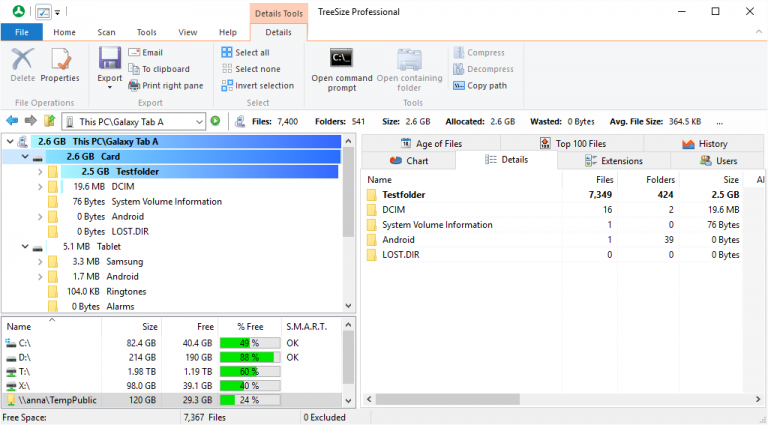Expand the Testfolder tree node

(x=40, y=172)
